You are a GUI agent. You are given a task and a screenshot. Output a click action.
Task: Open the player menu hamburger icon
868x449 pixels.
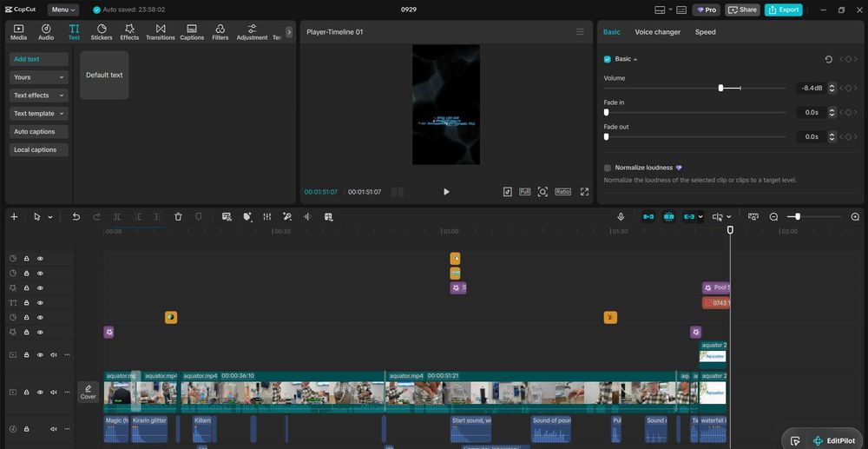pyautogui.click(x=580, y=32)
